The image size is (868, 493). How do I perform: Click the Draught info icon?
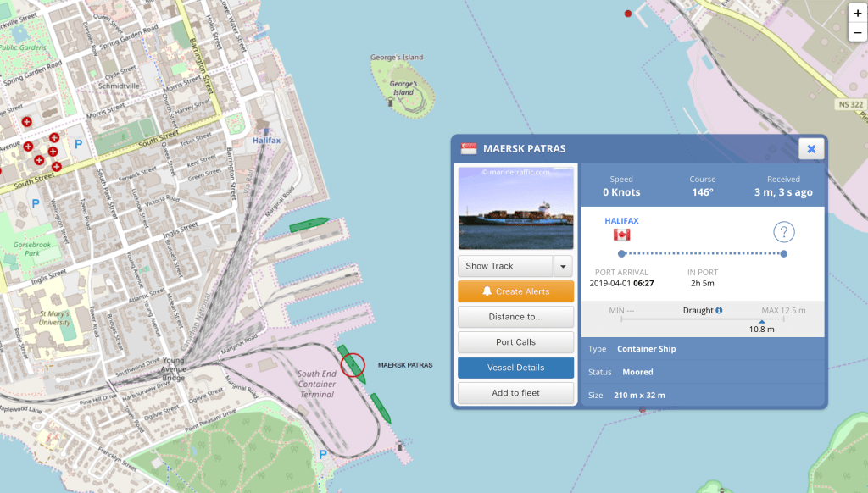(719, 311)
